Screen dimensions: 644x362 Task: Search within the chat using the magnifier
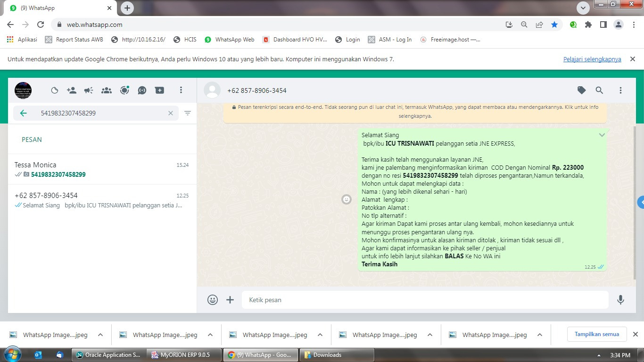(599, 90)
